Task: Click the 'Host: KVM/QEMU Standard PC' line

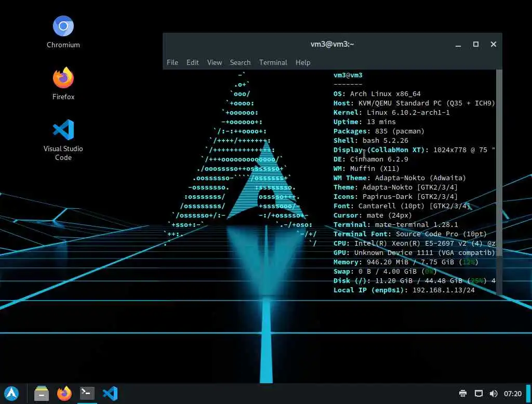Action: click(414, 103)
